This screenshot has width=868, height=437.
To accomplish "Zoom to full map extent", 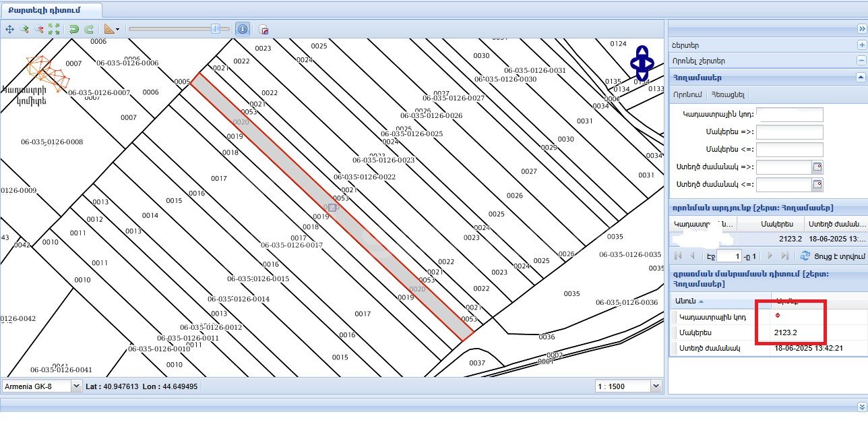I will click(54, 30).
